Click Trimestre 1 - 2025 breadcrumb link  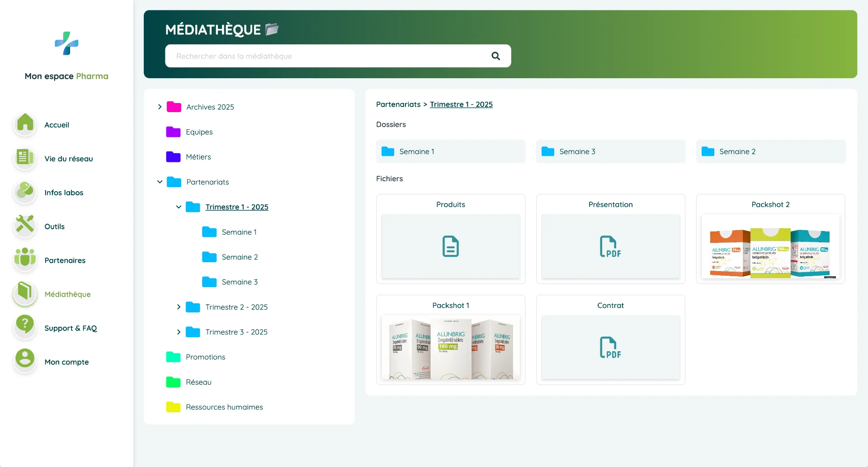[461, 104]
